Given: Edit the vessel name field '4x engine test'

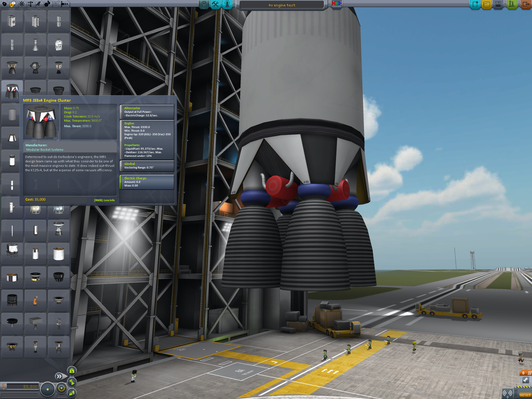Looking at the screenshot, I should click(x=282, y=5).
